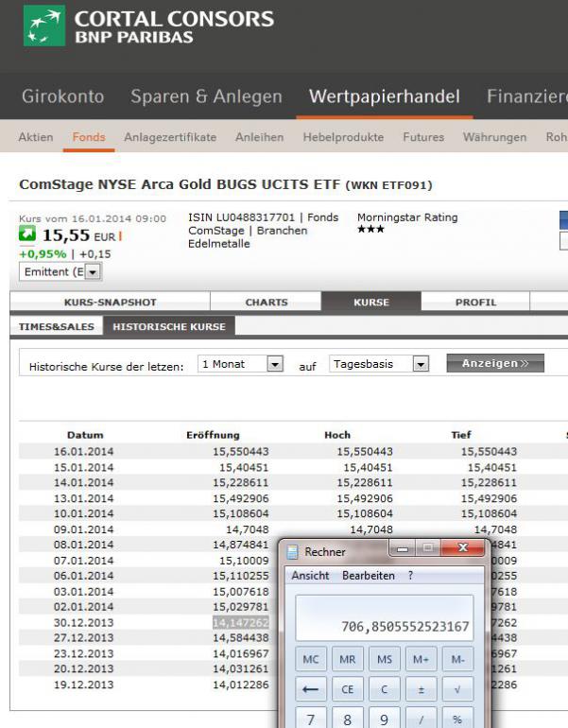The height and width of the screenshot is (728, 568).
Task: Click the calculator M+ key
Action: point(421,659)
